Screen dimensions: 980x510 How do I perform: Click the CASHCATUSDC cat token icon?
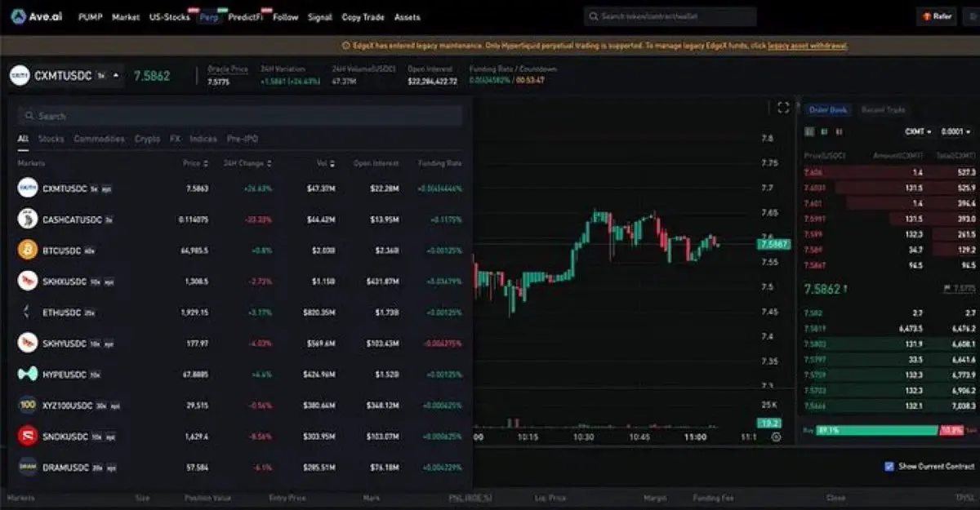tap(28, 219)
